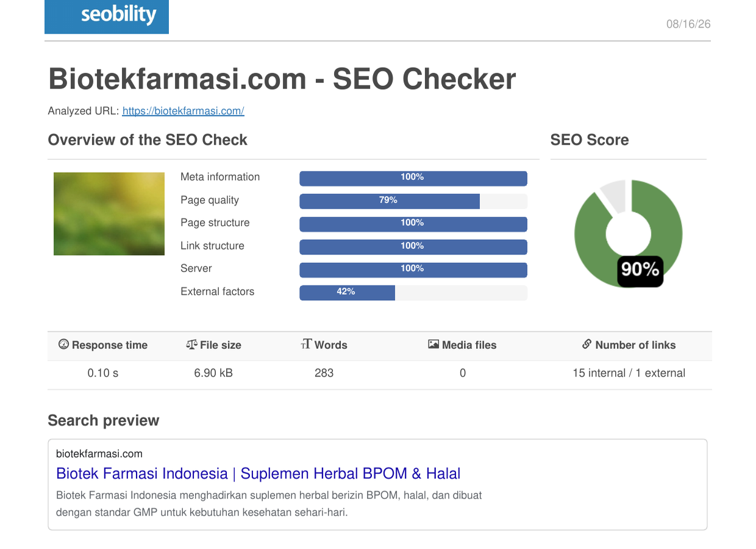Click the Media files column header

coord(462,345)
